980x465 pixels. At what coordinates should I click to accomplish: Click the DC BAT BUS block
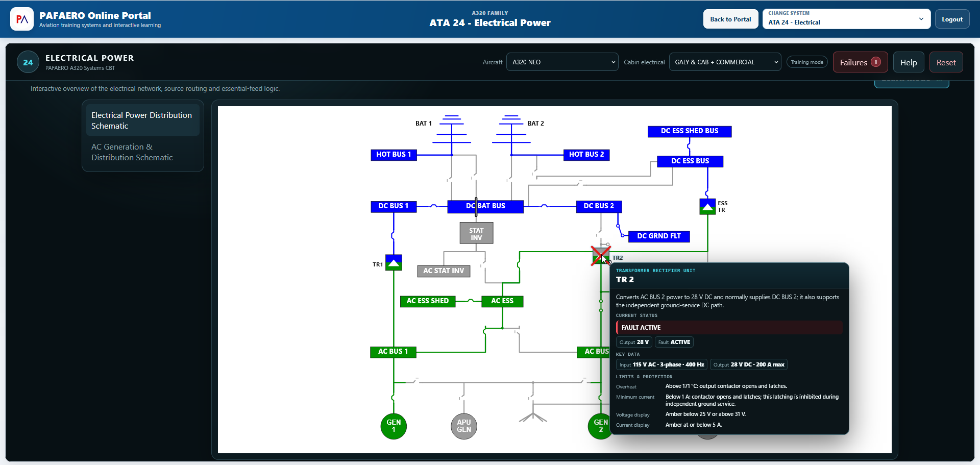pos(485,206)
